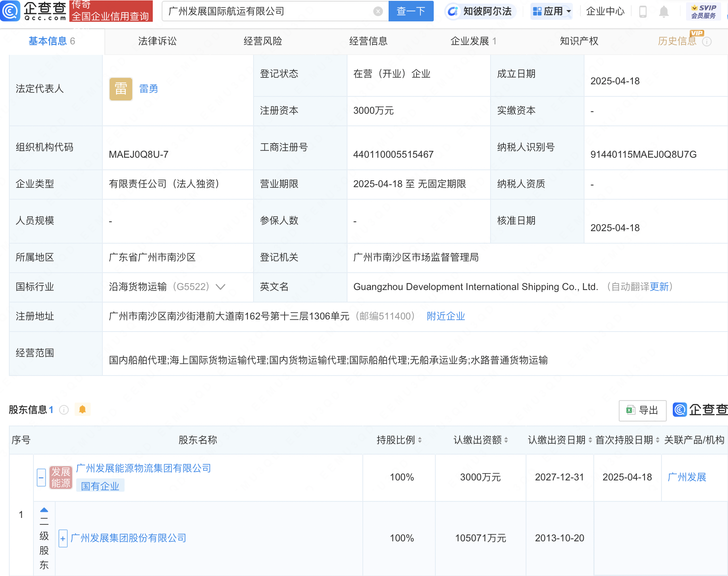Open 历史信息 VIP tab

click(x=677, y=41)
